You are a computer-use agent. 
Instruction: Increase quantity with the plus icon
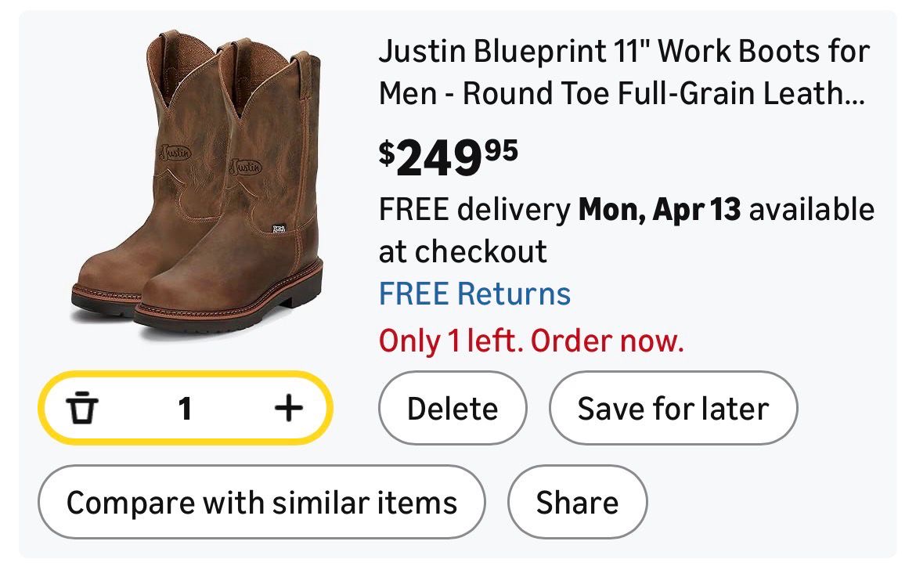[288, 408]
